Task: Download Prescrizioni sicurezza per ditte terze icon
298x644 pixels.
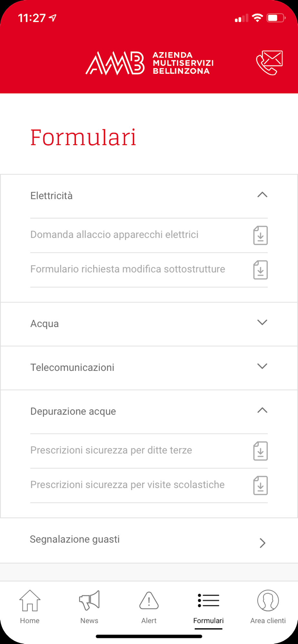Action: [x=261, y=451]
